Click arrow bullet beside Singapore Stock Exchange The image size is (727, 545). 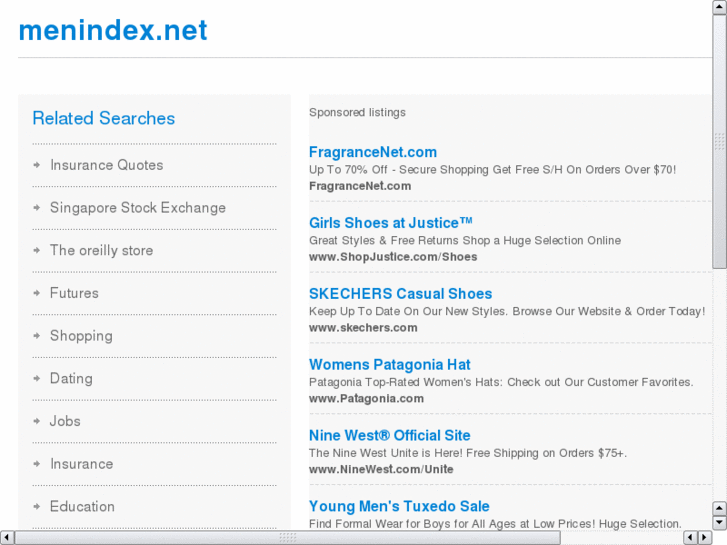point(37,207)
